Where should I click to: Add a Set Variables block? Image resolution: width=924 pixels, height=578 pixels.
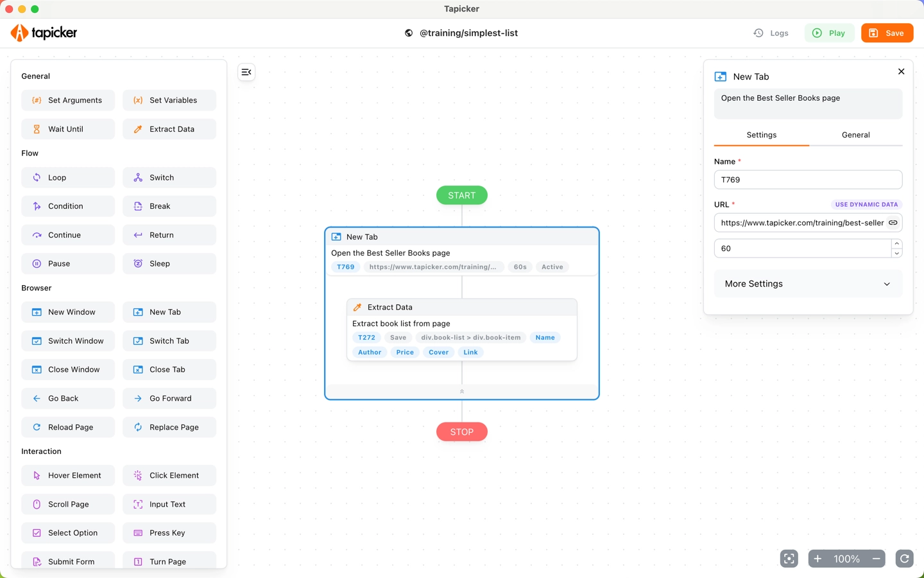169,100
